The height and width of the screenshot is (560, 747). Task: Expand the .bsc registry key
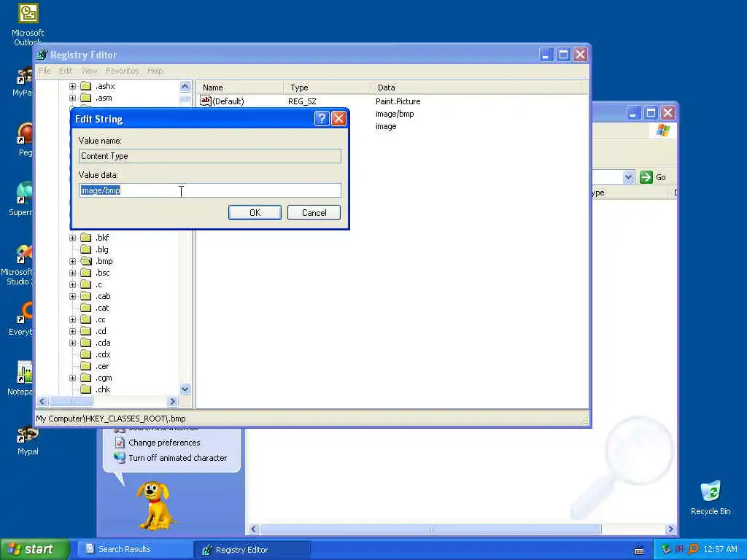(72, 273)
